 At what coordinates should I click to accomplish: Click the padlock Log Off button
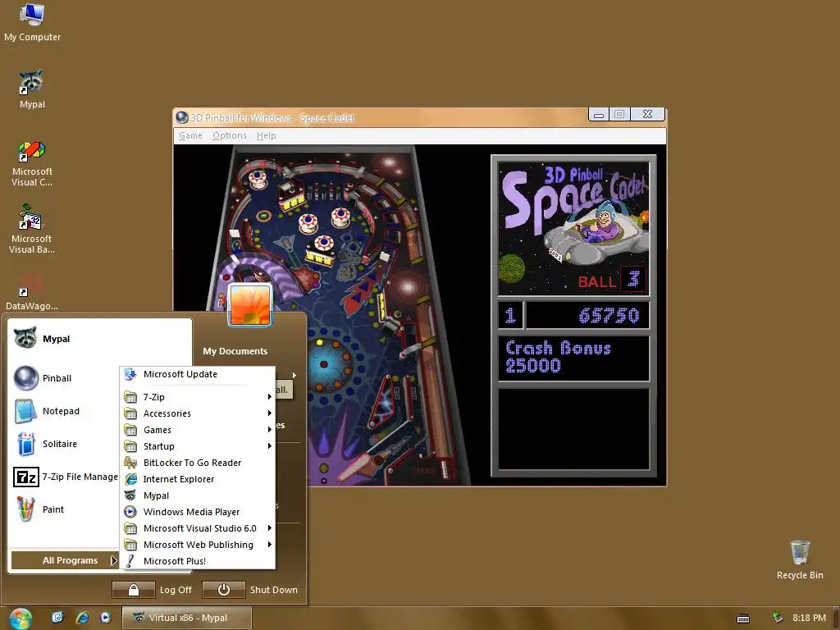tap(134, 590)
